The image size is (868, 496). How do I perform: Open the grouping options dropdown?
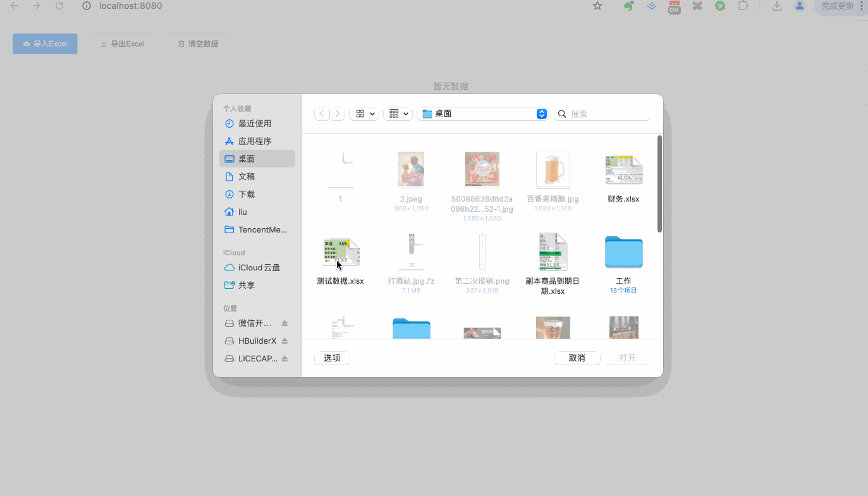pyautogui.click(x=398, y=114)
